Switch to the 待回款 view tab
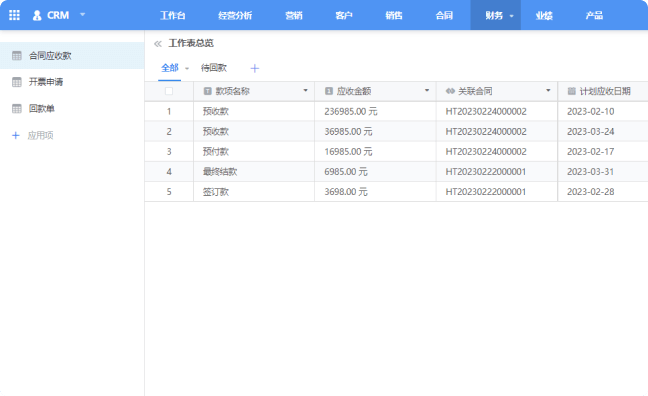Image resolution: width=648 pixels, height=396 pixels. click(214, 68)
